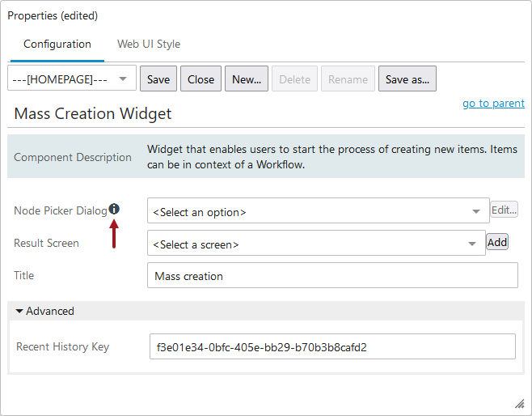Image resolution: width=532 pixels, height=416 pixels.
Task: Collapse the Advanced section
Action: (44, 311)
